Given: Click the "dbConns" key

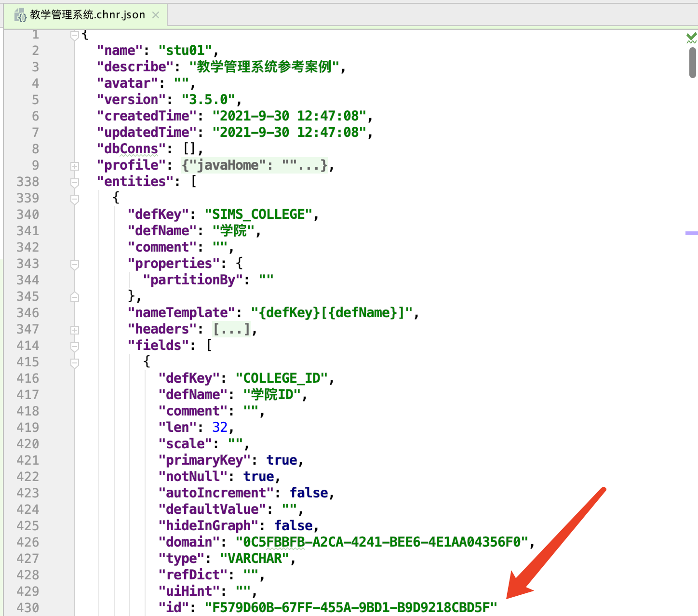Looking at the screenshot, I should click(131, 149).
